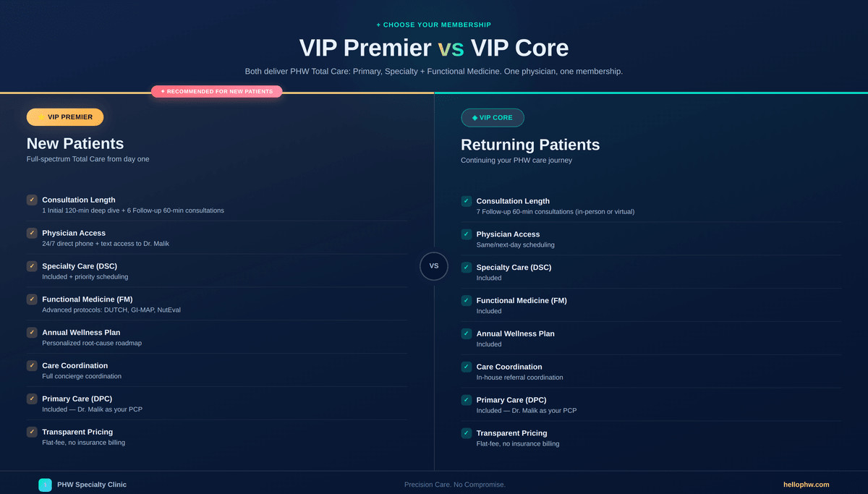868x494 pixels.
Task: Click Premier Consultation Length check icon
Action: click(x=32, y=200)
